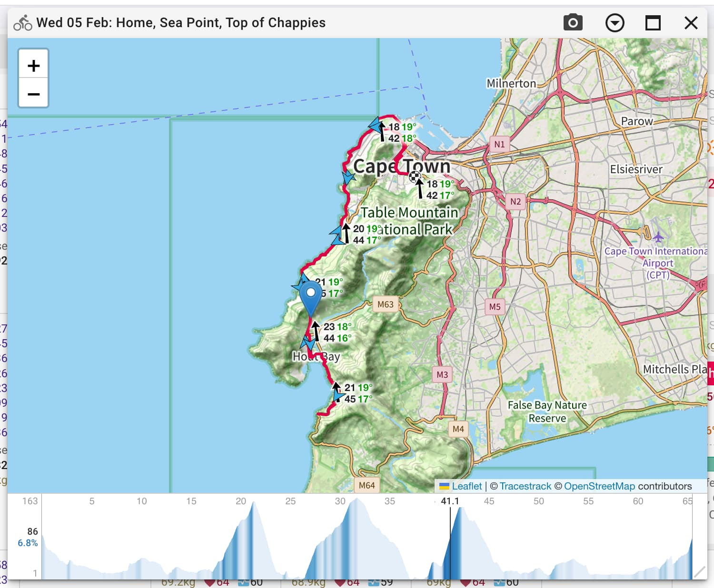Click the M4 road shield
The image size is (714, 588).
click(458, 429)
